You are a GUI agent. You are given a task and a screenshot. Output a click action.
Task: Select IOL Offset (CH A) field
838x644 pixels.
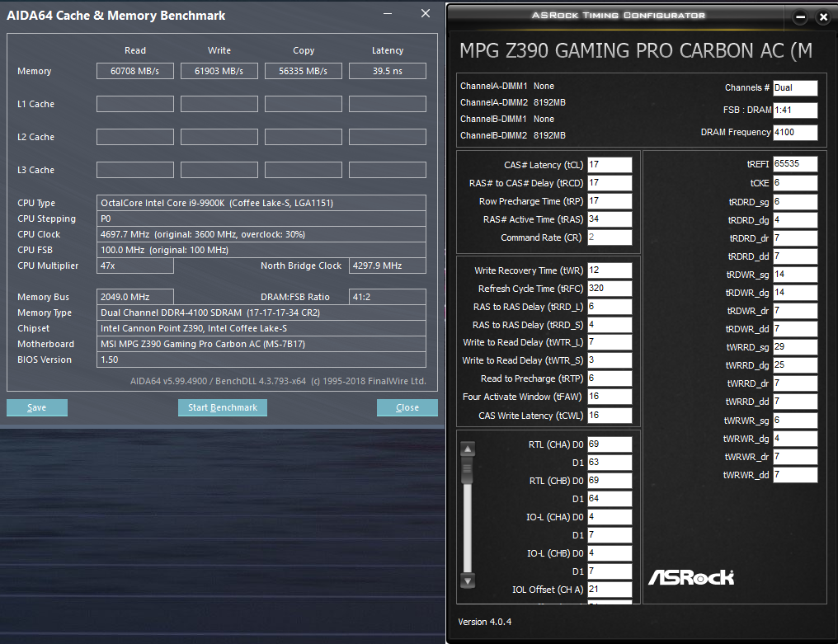[610, 590]
